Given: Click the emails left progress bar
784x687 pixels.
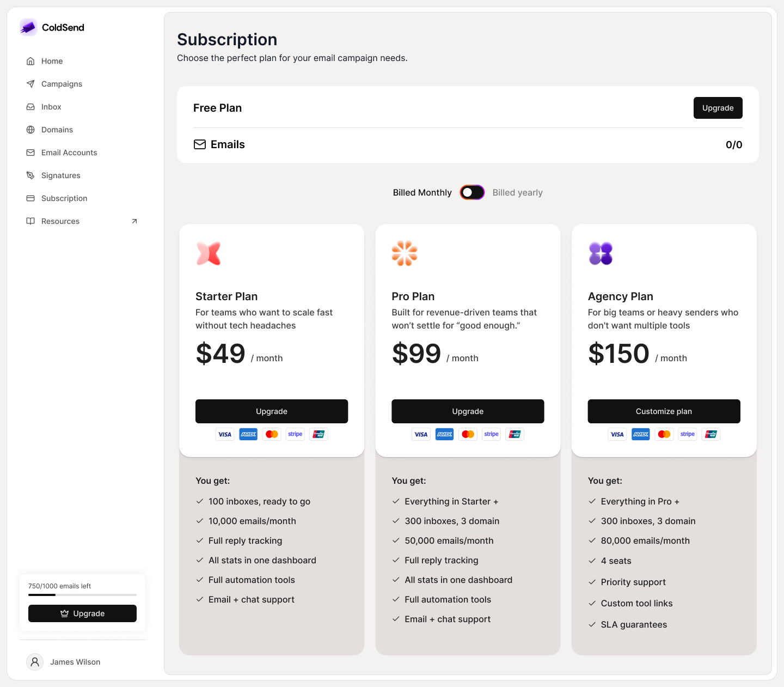Looking at the screenshot, I should point(82,595).
